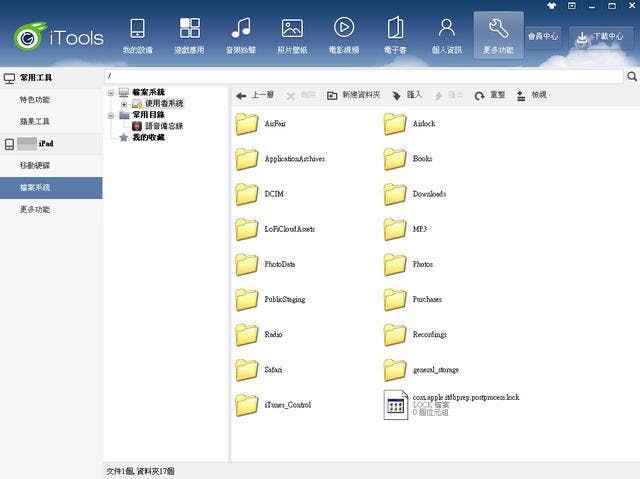Collapse the 常用目錄 tree node
Screen dimensions: 640x479
pyautogui.click(x=111, y=115)
